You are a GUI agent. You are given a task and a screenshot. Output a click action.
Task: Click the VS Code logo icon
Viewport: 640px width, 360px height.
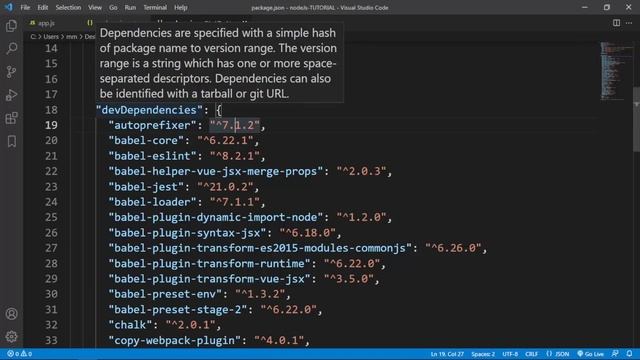point(9,7)
